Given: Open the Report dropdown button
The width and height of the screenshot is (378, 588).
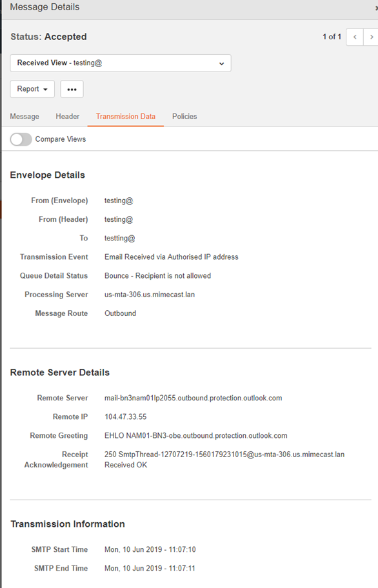Looking at the screenshot, I should tap(32, 89).
